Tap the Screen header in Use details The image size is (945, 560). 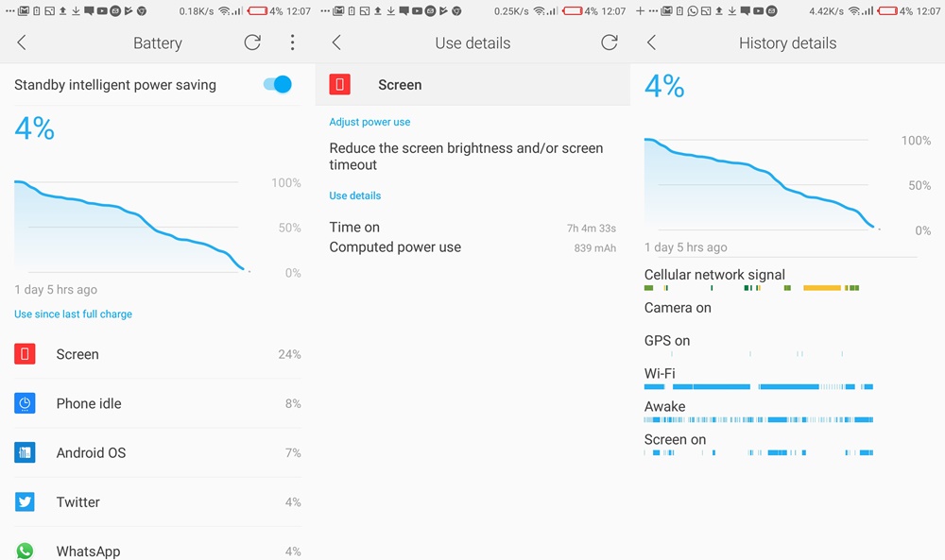[473, 85]
